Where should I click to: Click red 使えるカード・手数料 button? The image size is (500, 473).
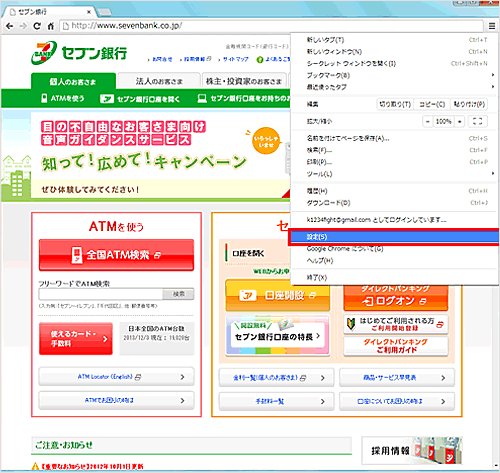click(76, 339)
